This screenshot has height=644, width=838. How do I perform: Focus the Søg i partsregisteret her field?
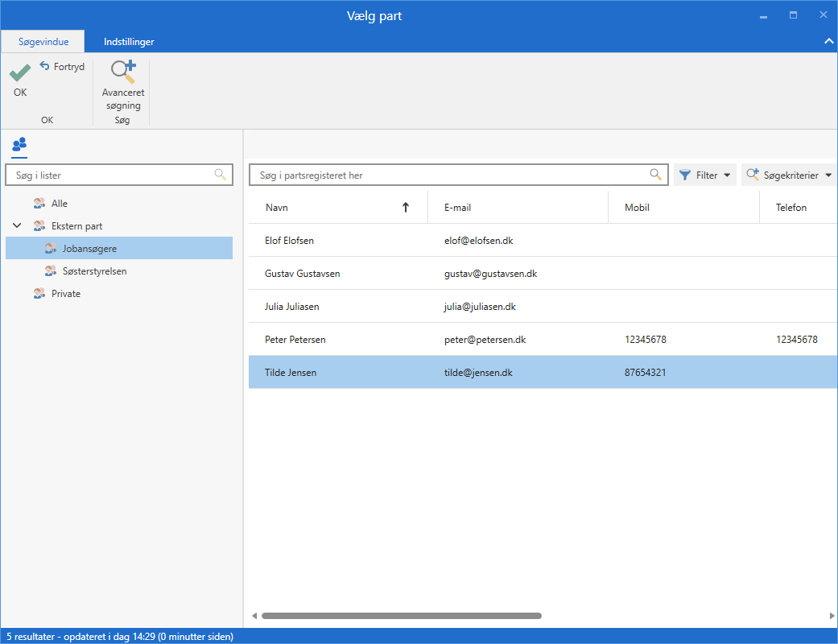tap(459, 175)
